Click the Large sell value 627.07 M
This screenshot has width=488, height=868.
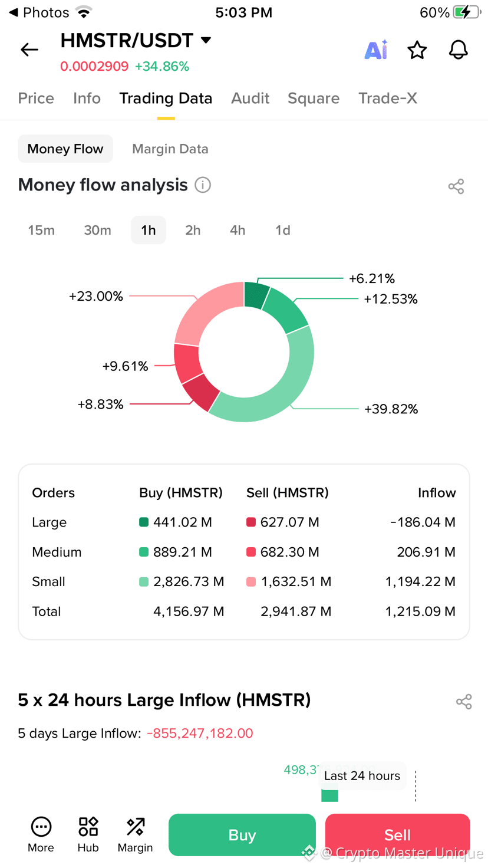pos(290,522)
